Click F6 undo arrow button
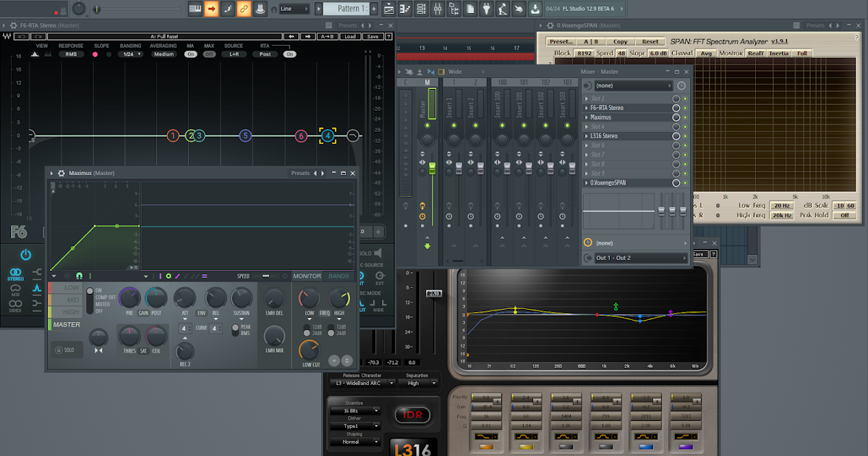The height and width of the screenshot is (456, 868). tap(23, 36)
